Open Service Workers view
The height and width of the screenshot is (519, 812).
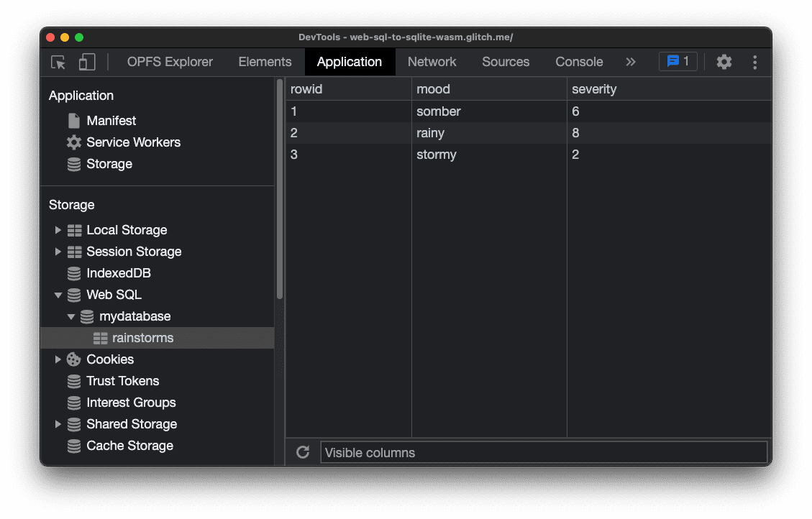tap(133, 142)
